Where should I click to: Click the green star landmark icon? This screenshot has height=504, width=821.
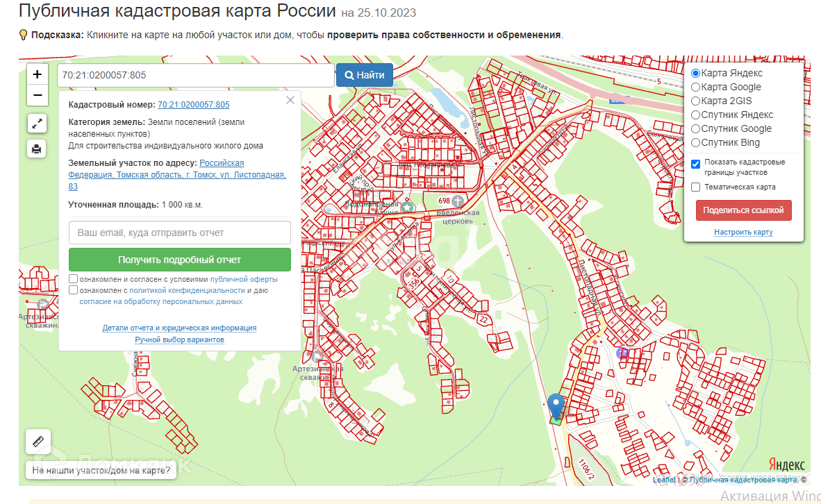[407, 208]
